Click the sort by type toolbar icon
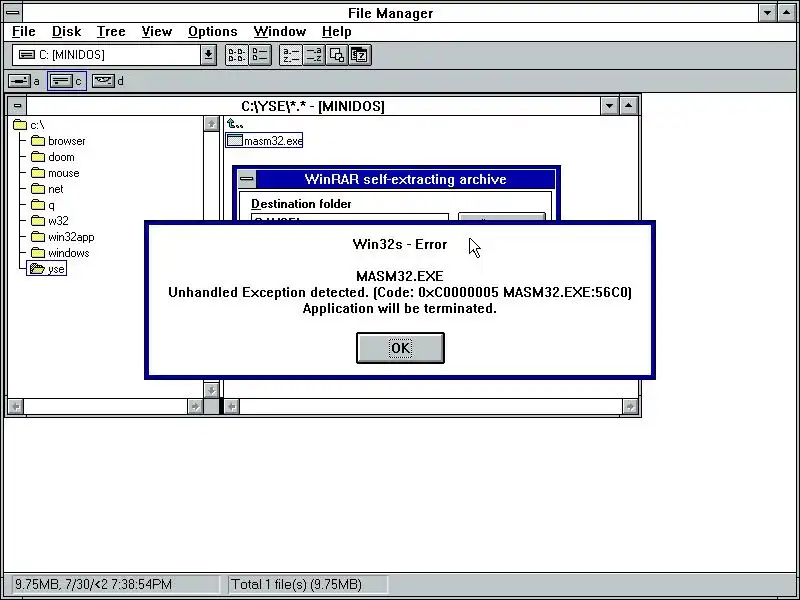The height and width of the screenshot is (600, 800). (x=314, y=55)
